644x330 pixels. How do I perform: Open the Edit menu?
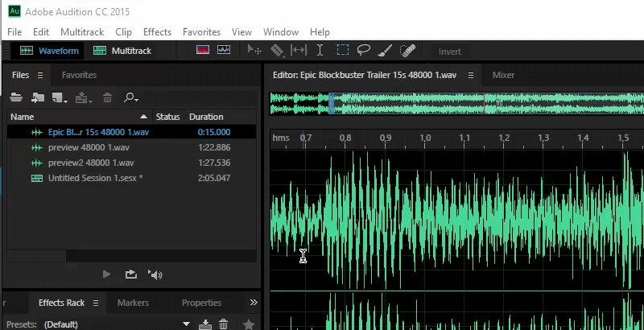41,32
